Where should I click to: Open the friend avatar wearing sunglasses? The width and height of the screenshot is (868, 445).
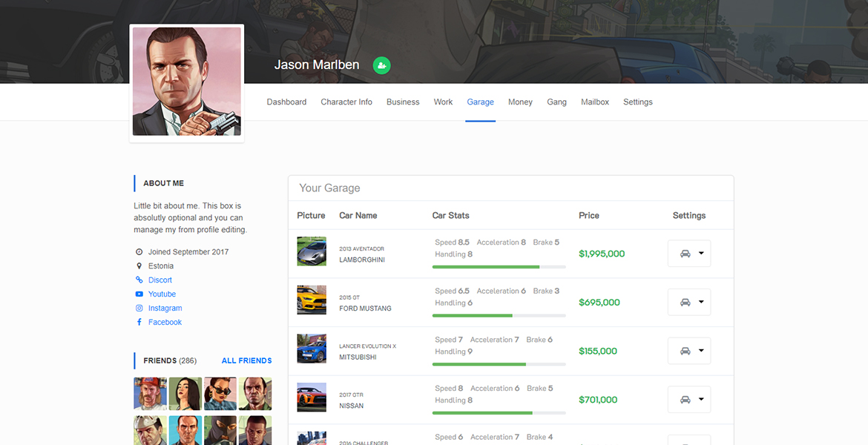point(220,394)
